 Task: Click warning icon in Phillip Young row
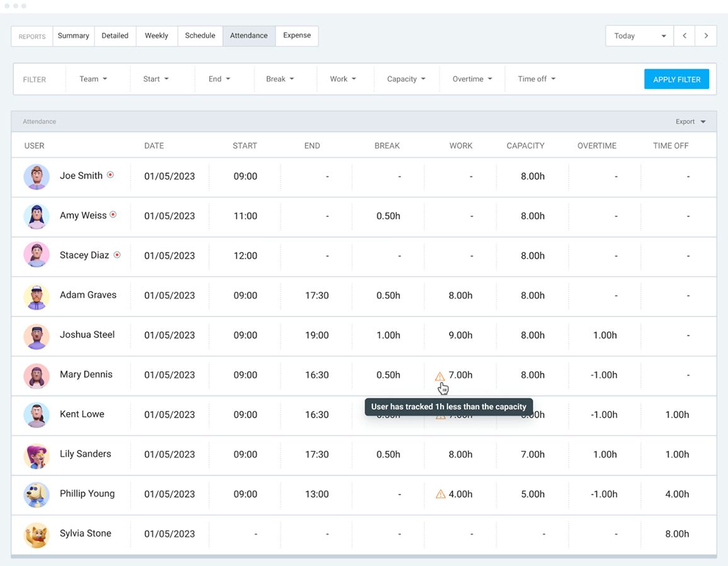coord(441,494)
